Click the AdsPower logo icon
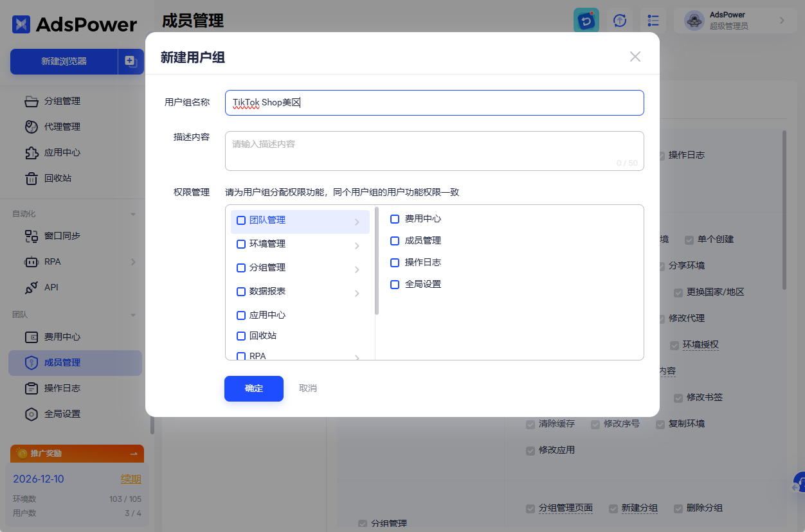This screenshot has height=532, width=805. pos(21,24)
